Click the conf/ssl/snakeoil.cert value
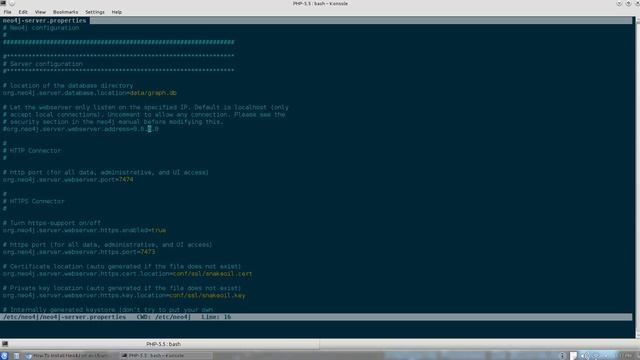The height and width of the screenshot is (360, 640). [x=212, y=273]
